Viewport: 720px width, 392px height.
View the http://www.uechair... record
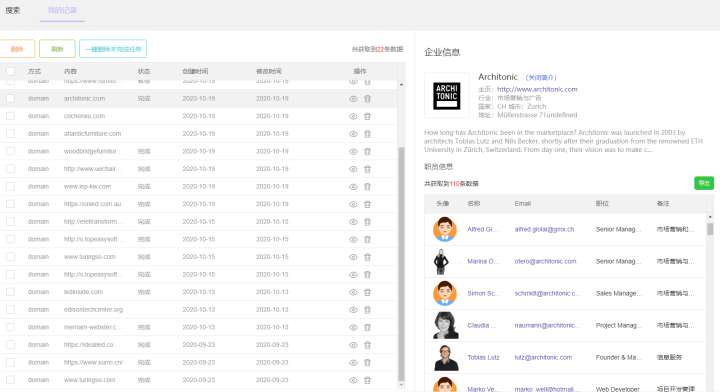pos(353,169)
